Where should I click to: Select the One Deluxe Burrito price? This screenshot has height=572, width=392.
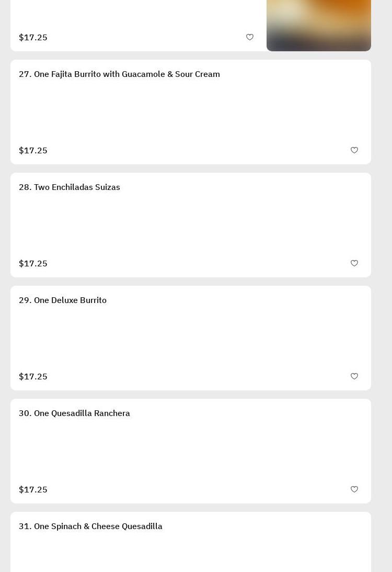click(x=33, y=377)
